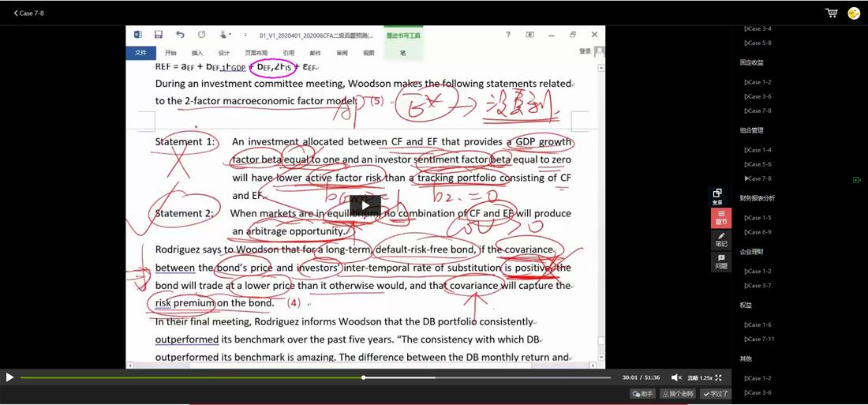Screen dimensions: 868x405
Task: Click the large play button over the video
Action: [x=365, y=205]
